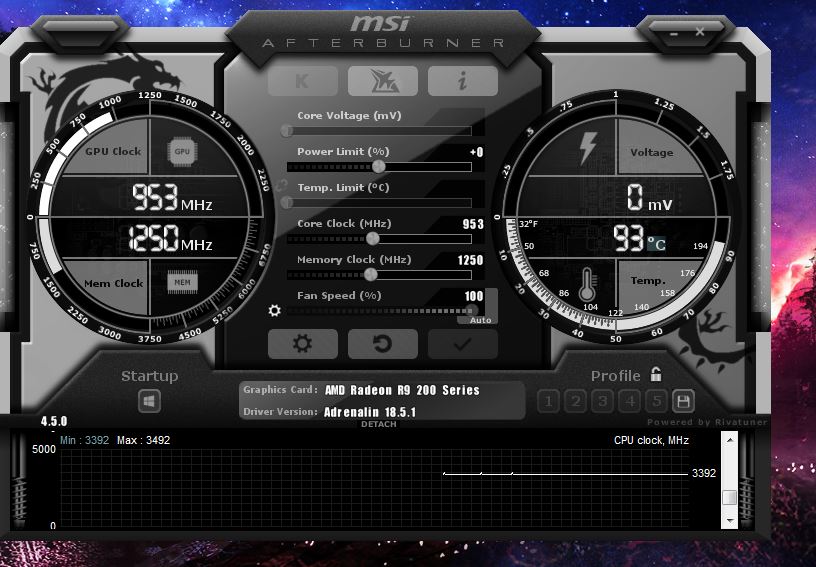Click the 93 temperature readout
Image resolution: width=816 pixels, height=567 pixels.
629,238
